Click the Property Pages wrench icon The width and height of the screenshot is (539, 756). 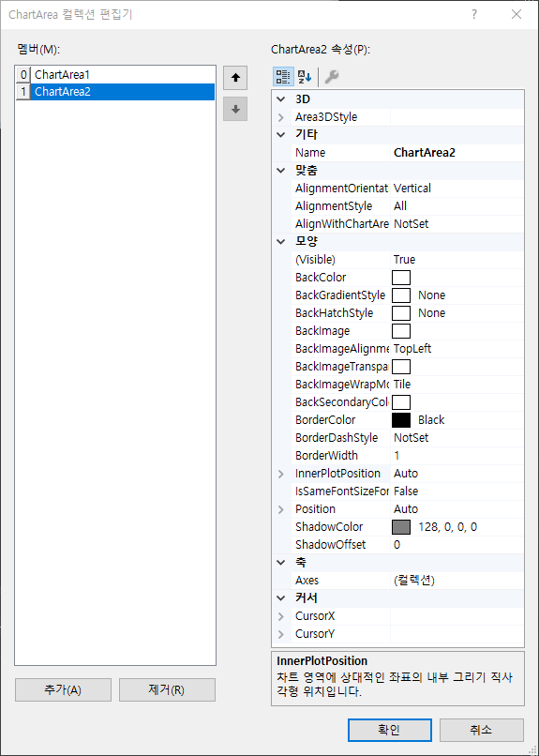[x=332, y=77]
